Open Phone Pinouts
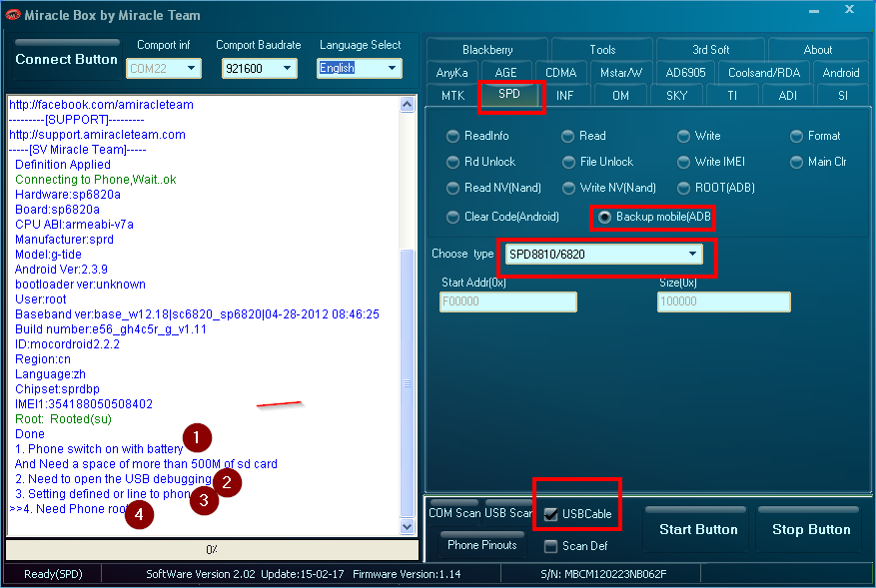The image size is (876, 588). coord(482,544)
